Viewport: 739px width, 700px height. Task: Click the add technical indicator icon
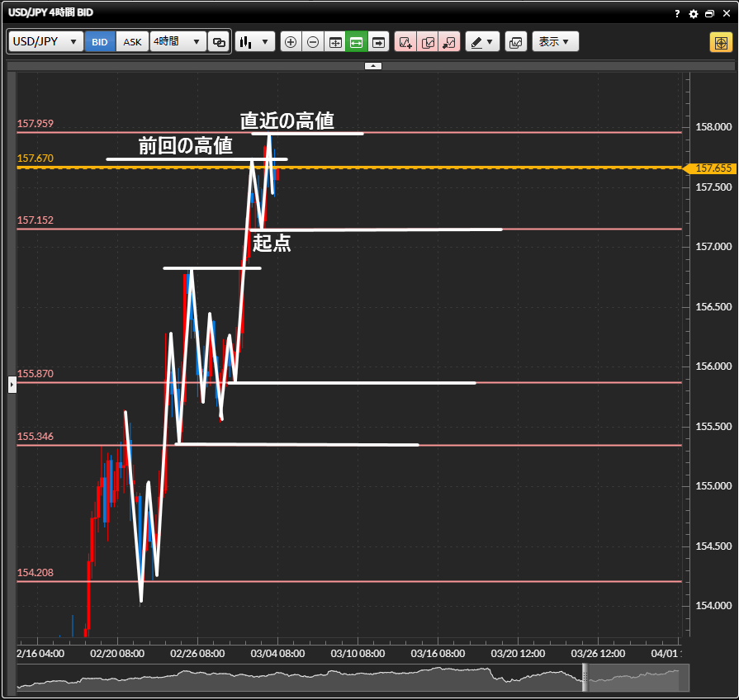[x=405, y=42]
